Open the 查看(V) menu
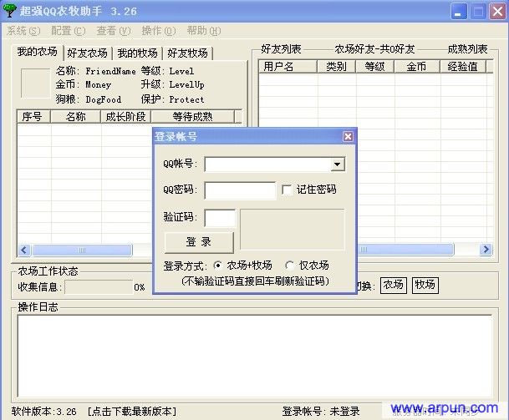 point(114,31)
